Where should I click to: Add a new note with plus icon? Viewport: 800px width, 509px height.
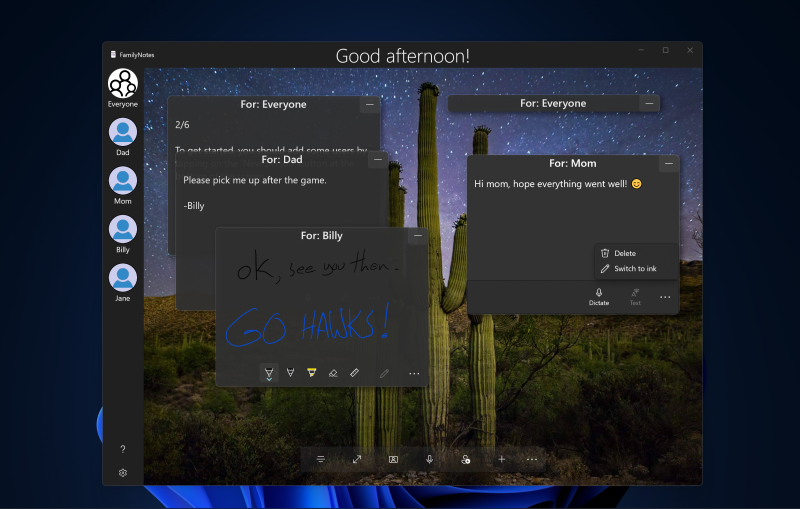(502, 459)
